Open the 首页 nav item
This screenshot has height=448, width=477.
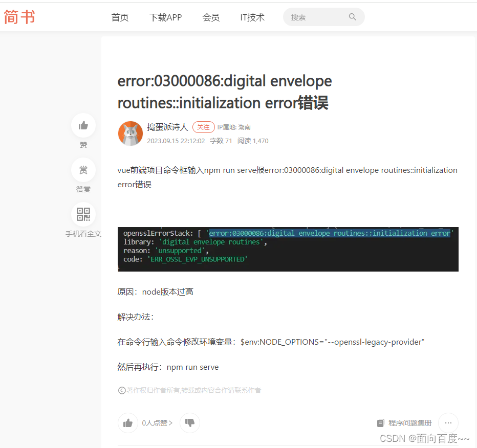click(x=120, y=17)
